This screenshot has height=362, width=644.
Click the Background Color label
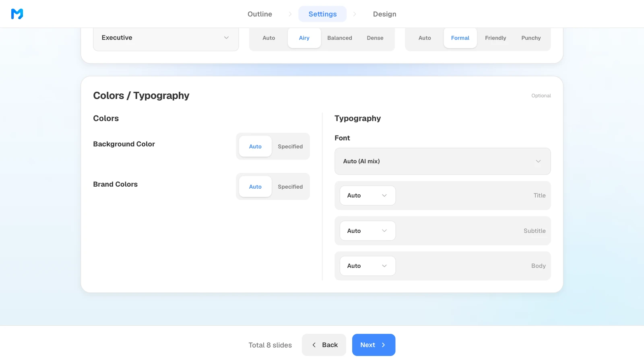pos(124,144)
